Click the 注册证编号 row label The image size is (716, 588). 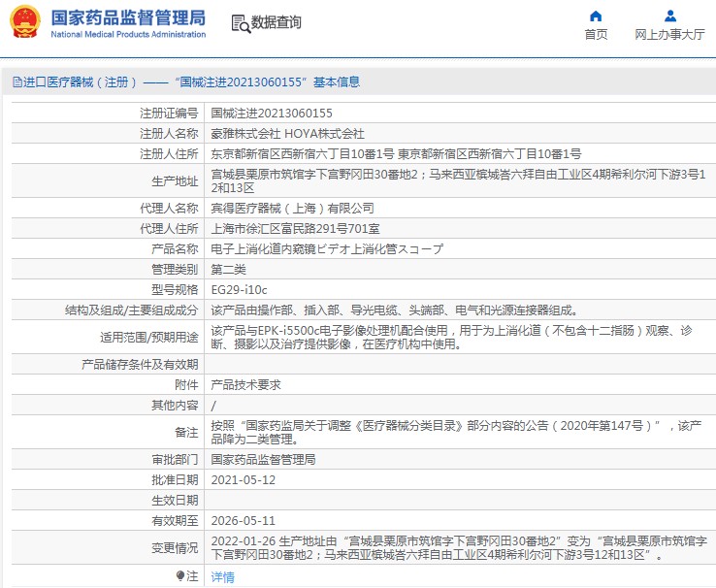click(169, 114)
